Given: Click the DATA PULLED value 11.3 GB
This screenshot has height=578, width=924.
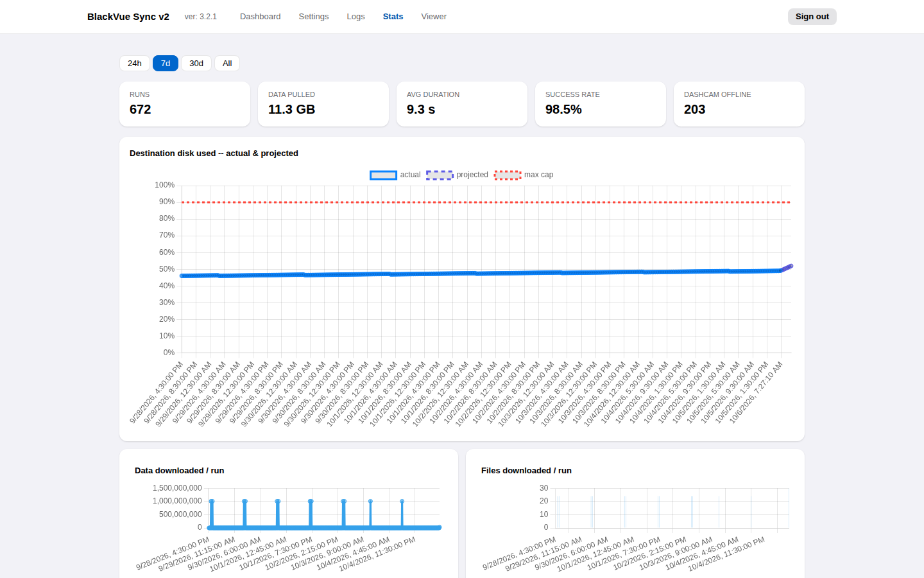Looking at the screenshot, I should click(292, 109).
